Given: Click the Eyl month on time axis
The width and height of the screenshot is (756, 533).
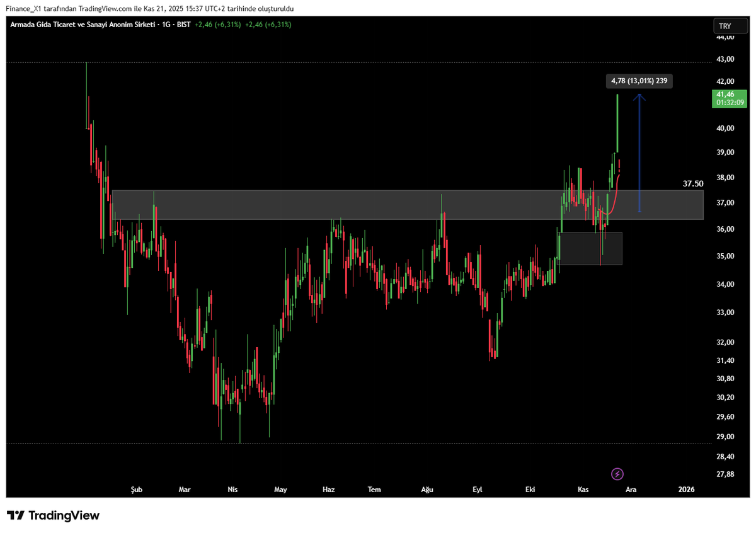Looking at the screenshot, I should tap(477, 490).
